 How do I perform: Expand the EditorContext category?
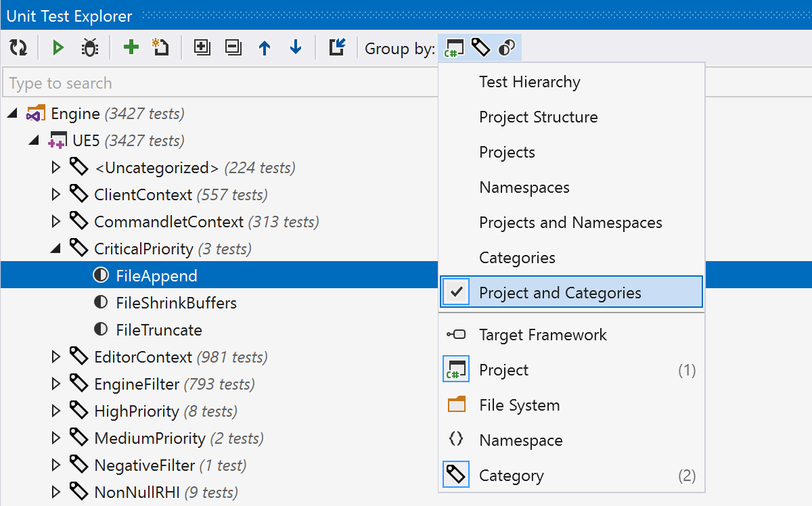pos(55,356)
